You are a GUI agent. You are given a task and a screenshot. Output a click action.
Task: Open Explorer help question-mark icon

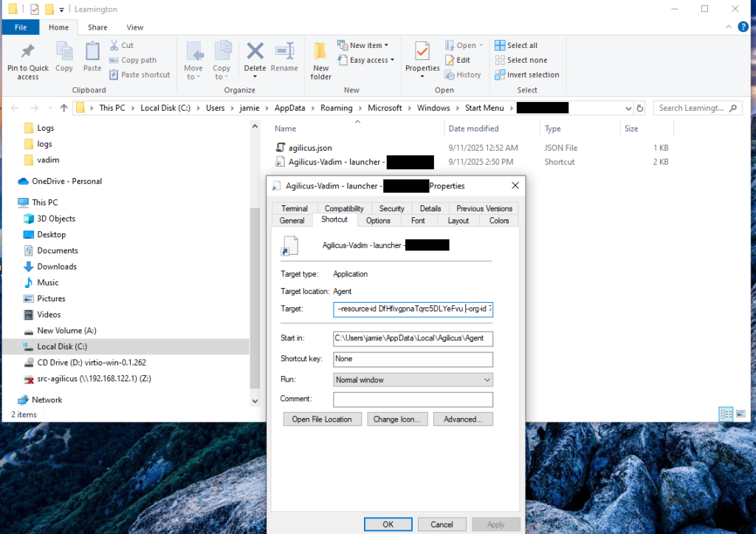tap(743, 27)
